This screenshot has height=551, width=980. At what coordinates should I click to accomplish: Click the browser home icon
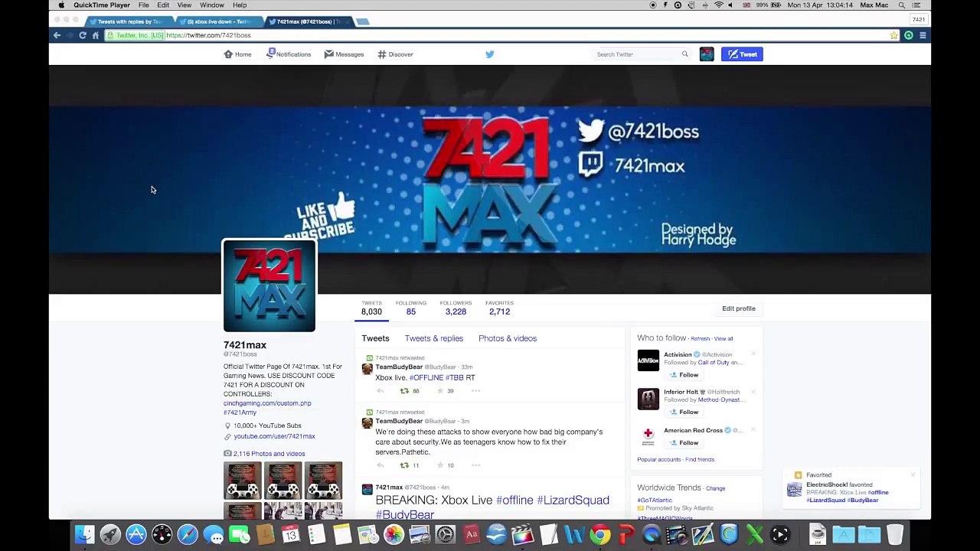point(96,35)
